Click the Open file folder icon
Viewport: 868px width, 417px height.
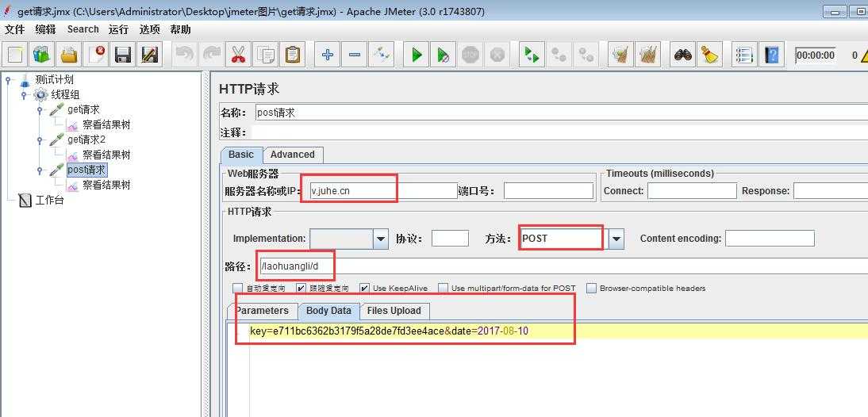(69, 54)
